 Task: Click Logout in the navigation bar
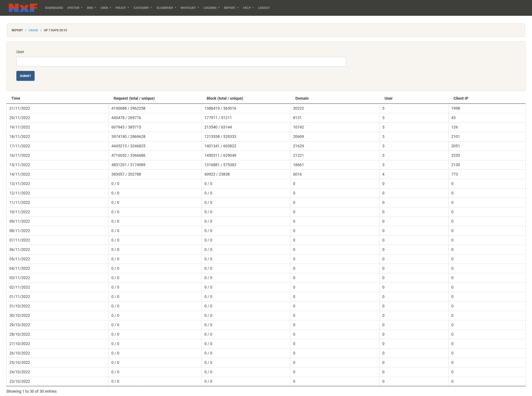[264, 8]
